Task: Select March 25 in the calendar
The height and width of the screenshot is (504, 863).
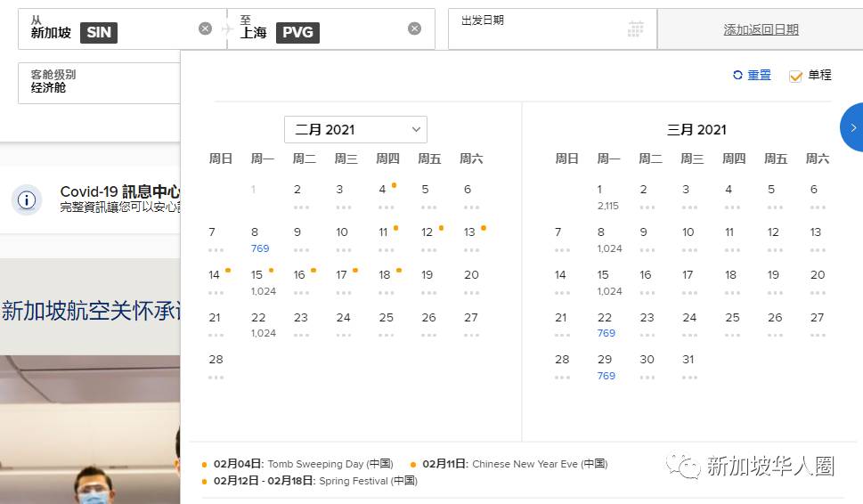Action: [x=732, y=324]
